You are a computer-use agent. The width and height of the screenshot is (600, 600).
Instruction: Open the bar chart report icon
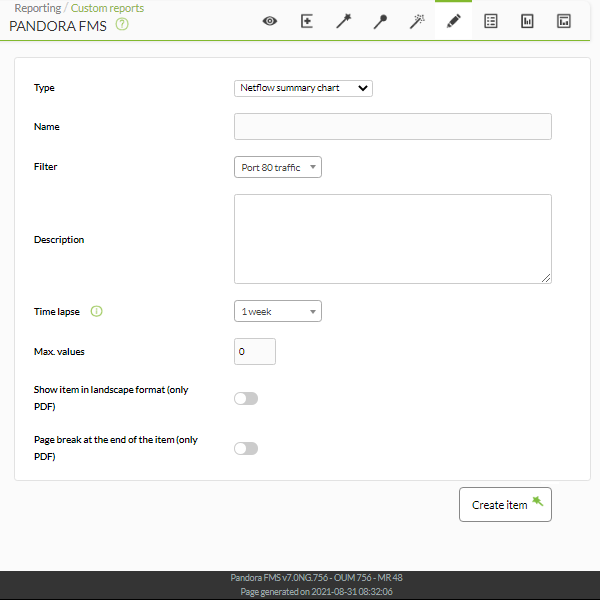click(527, 21)
